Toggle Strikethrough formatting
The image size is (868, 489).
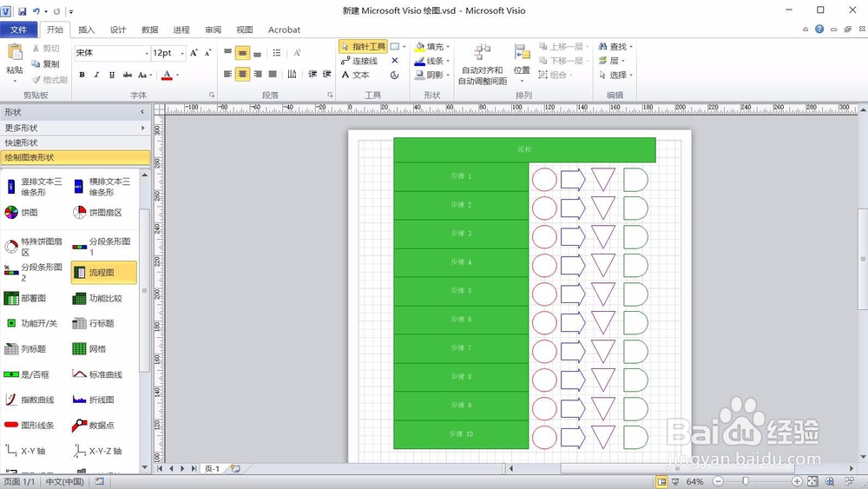coord(128,75)
